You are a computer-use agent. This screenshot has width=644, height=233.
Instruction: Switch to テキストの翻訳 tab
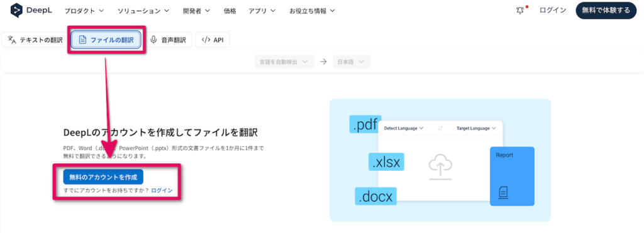35,40
